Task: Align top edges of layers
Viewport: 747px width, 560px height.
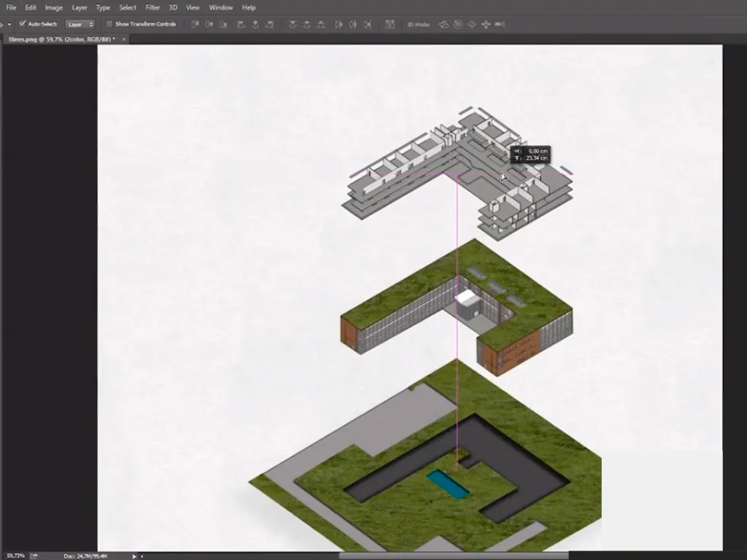Action: [195, 24]
